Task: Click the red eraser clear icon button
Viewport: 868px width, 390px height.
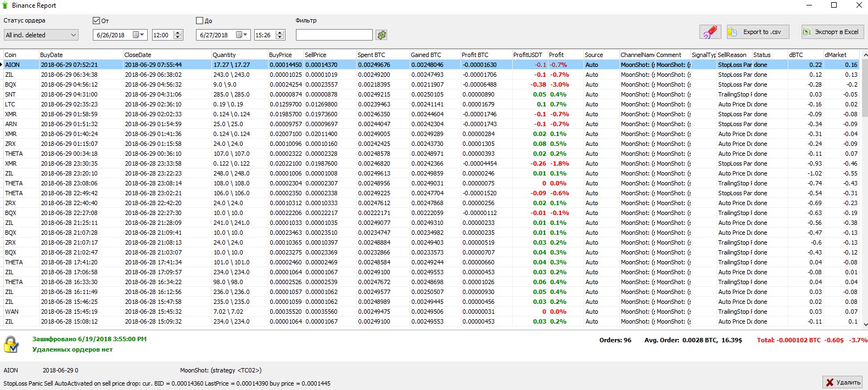Action: 709,32
